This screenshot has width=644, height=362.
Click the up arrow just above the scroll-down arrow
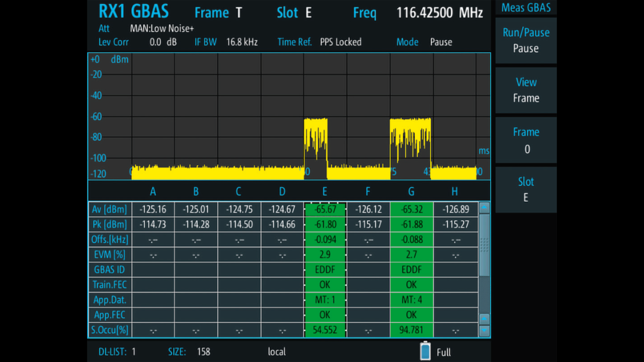[x=484, y=318]
